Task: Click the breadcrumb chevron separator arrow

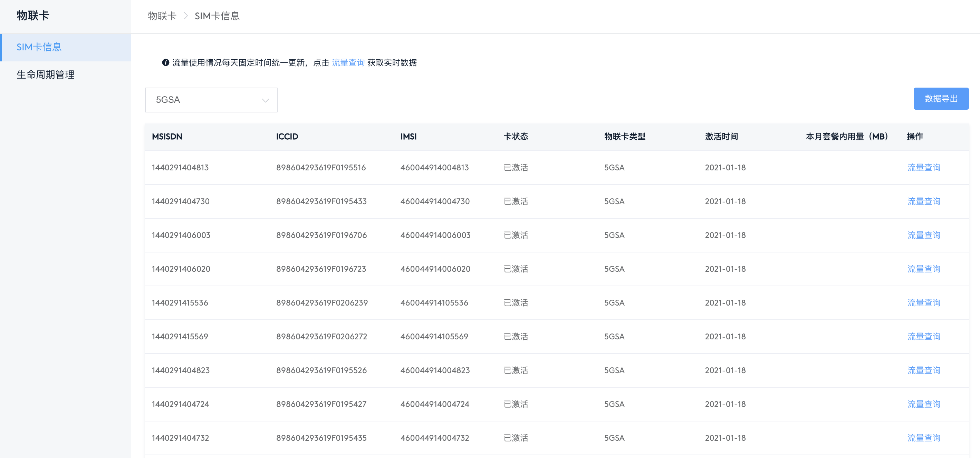Action: (186, 16)
